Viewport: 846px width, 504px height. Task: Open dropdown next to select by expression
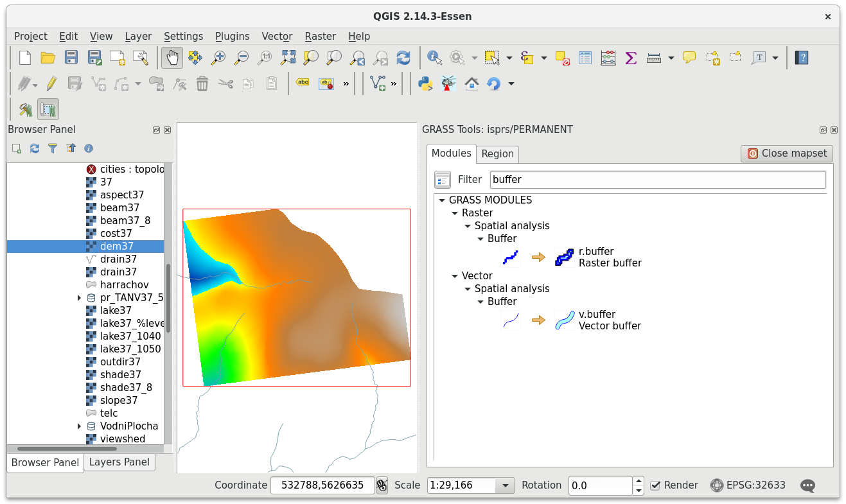point(544,58)
